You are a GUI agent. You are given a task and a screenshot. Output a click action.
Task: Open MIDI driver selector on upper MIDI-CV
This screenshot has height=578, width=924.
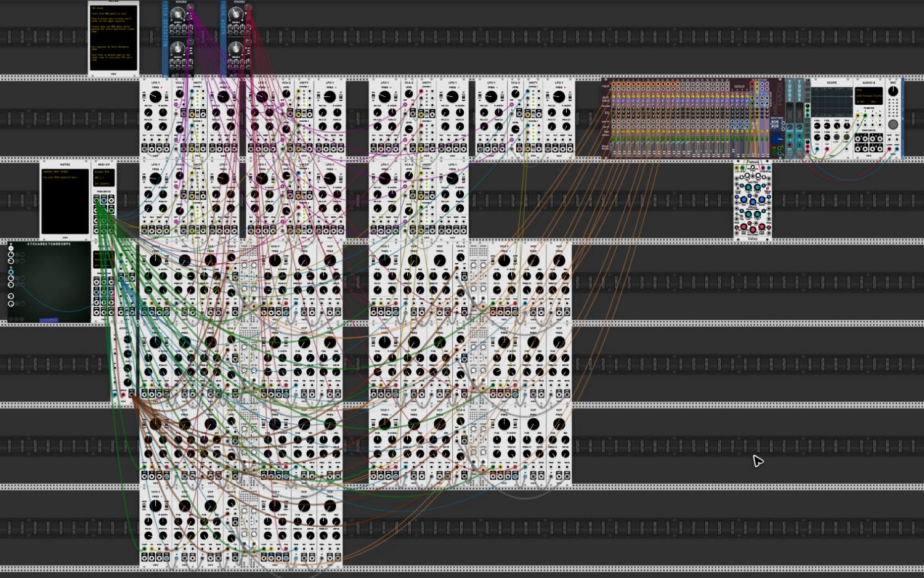pyautogui.click(x=103, y=171)
